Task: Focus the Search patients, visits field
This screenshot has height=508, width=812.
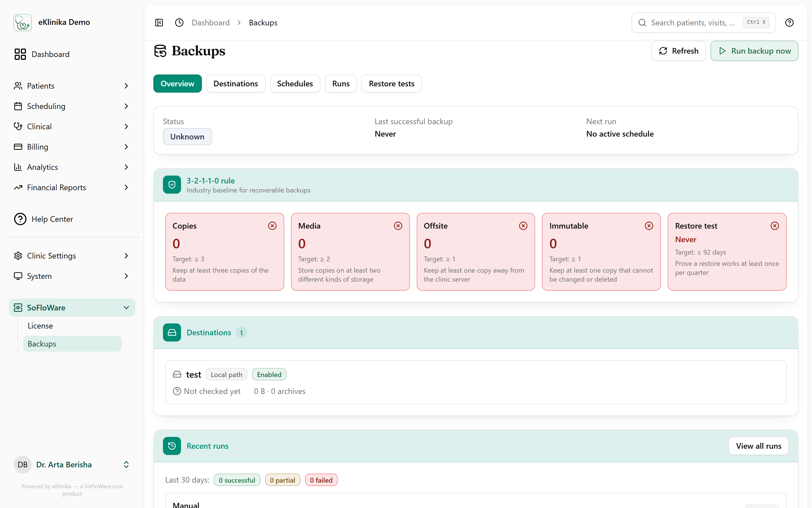Action: pyautogui.click(x=704, y=23)
